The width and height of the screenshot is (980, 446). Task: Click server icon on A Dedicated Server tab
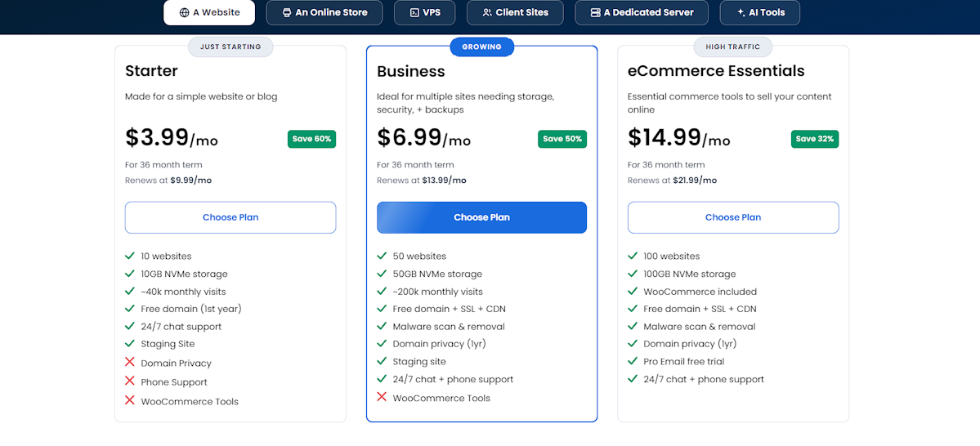[x=595, y=12]
